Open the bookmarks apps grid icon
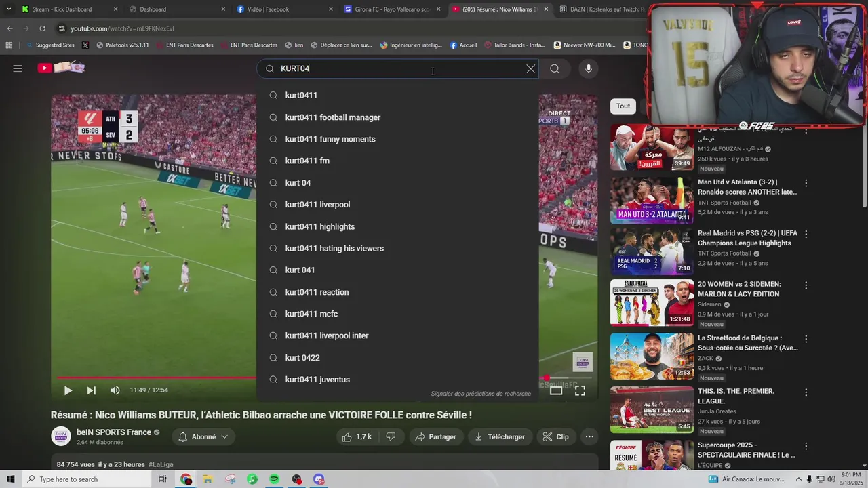This screenshot has width=868, height=488. coord(9,45)
